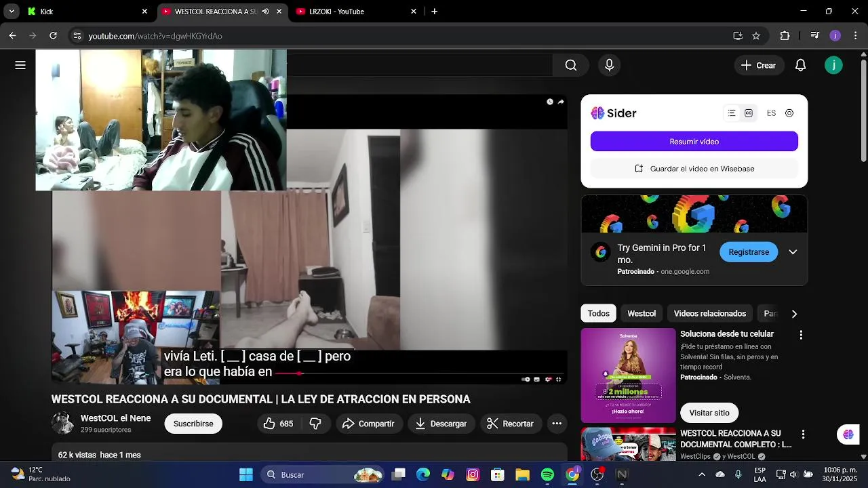This screenshot has height=488, width=868.
Task: Save video with Guardar el video en Wisebase
Action: [694, 169]
